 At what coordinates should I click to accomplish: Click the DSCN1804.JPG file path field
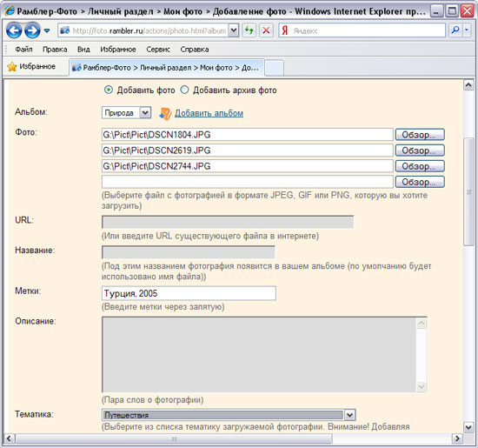point(247,135)
